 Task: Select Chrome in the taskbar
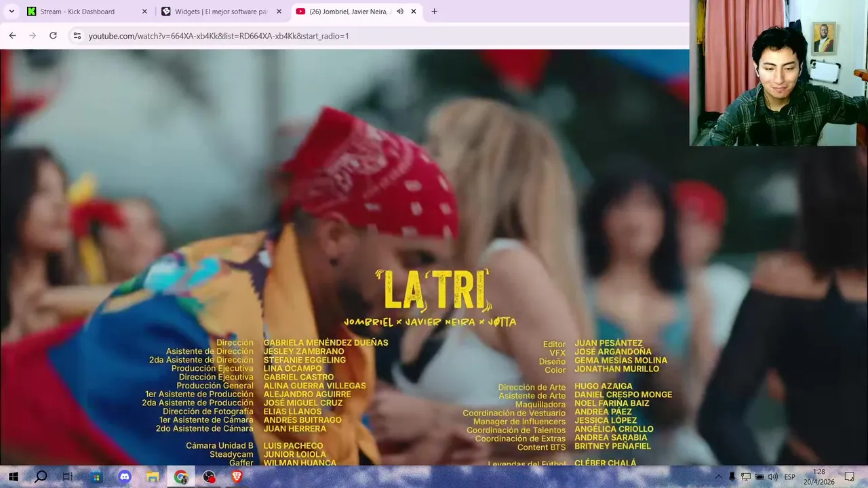coord(181,477)
